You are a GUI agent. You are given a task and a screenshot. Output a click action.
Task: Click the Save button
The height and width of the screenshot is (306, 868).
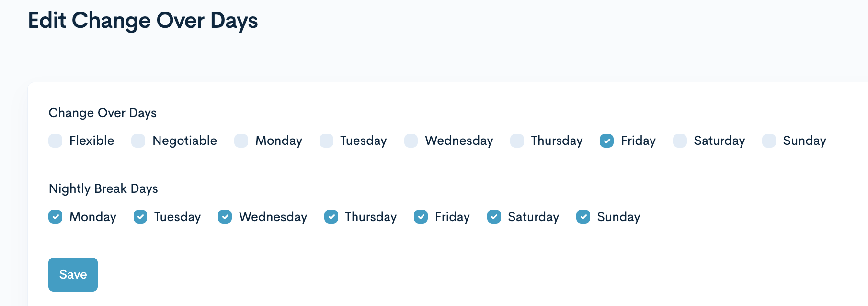pos(73,274)
